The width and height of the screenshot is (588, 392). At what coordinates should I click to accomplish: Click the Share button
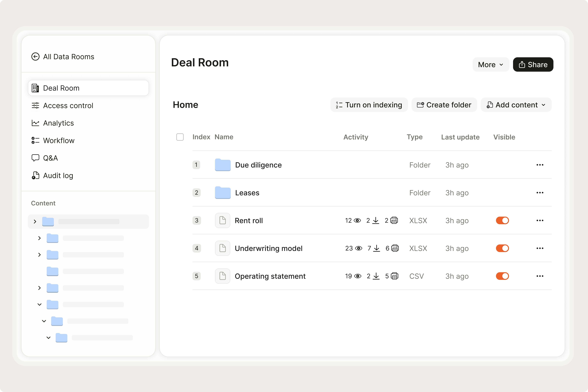(x=533, y=64)
